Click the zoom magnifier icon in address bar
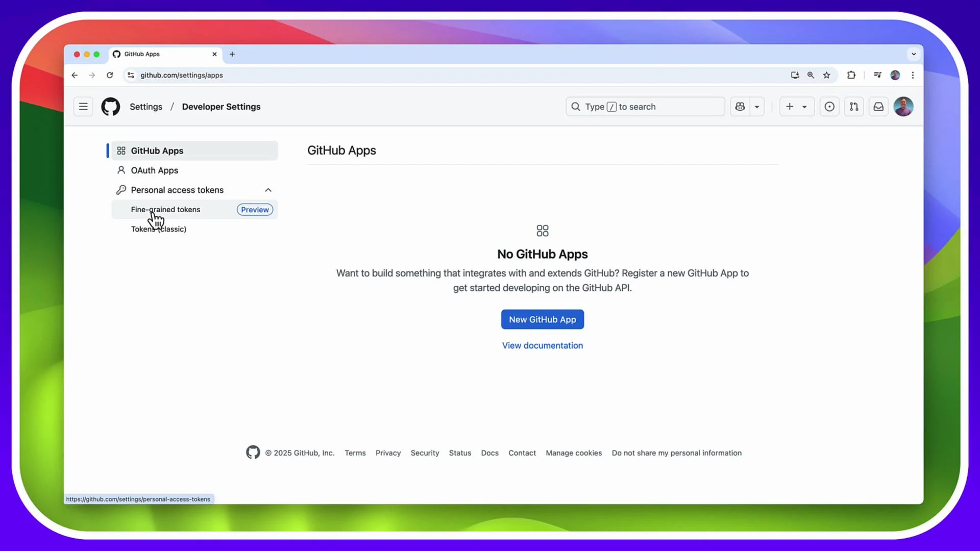The width and height of the screenshot is (980, 551). point(811,75)
